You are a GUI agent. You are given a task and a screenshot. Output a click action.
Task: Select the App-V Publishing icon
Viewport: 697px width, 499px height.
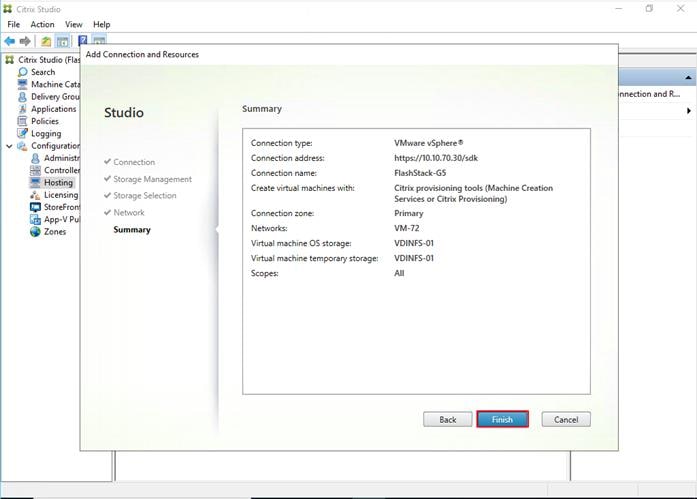(x=35, y=219)
